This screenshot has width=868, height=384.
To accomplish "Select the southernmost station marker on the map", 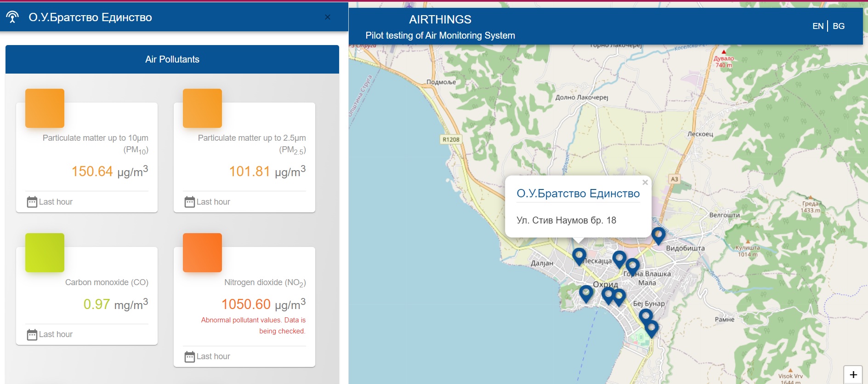I will coord(651,327).
